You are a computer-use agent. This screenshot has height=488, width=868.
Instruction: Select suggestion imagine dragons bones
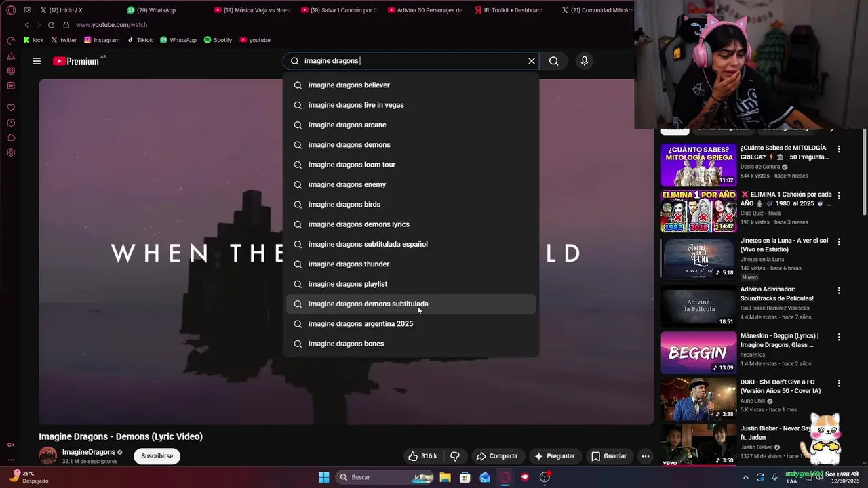tap(411, 344)
